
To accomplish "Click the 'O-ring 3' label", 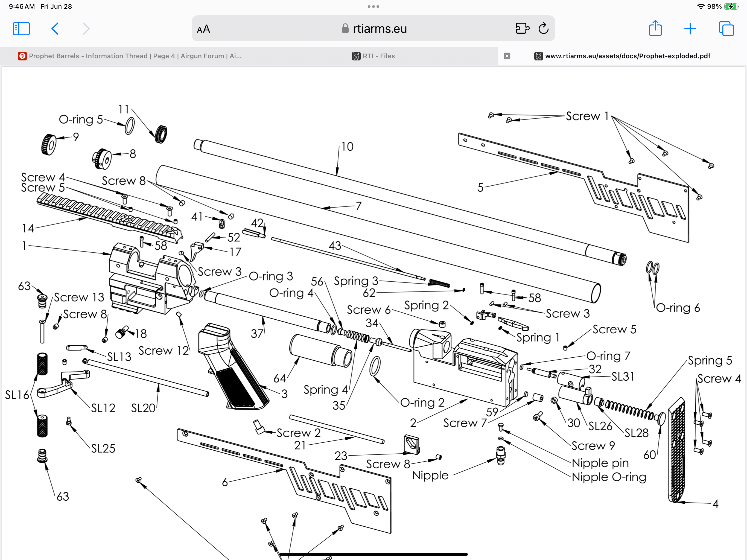I will 271,276.
